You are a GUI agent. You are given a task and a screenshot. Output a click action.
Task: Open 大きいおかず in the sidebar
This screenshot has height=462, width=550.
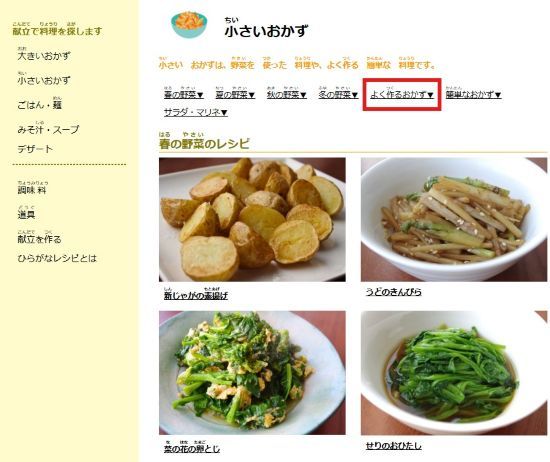(44, 55)
